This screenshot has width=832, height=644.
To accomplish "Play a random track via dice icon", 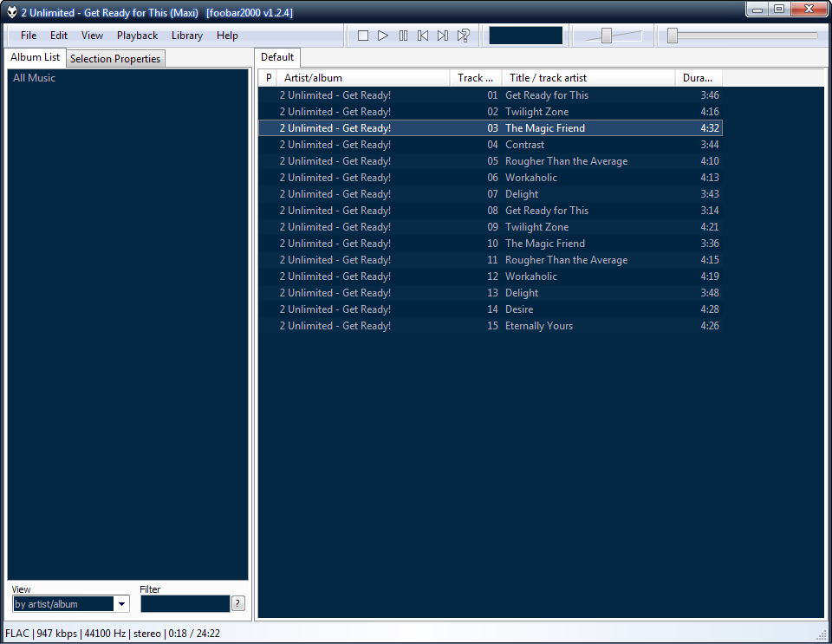I will [463, 36].
